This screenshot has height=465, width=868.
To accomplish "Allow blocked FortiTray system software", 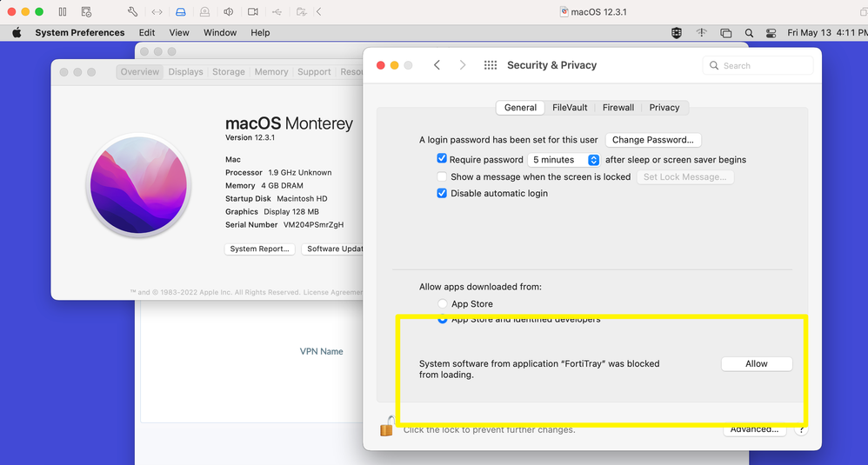I will (756, 364).
